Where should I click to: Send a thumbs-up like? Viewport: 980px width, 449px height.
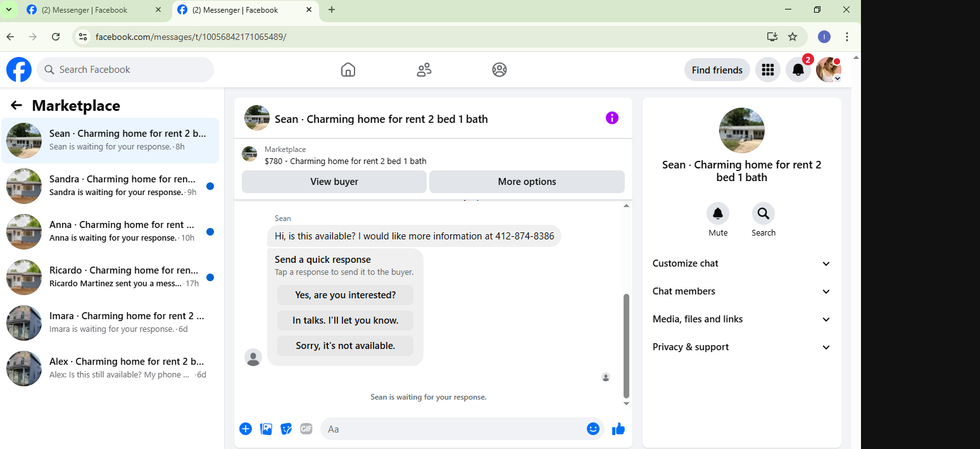(x=619, y=429)
